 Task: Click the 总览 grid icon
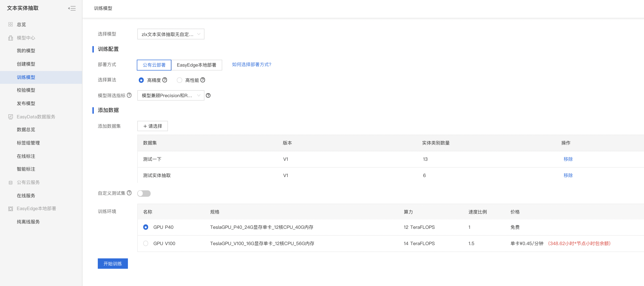pos(11,24)
